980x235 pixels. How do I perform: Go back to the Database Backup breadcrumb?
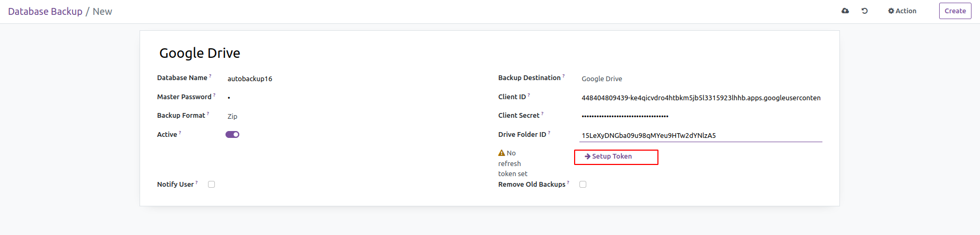coord(45,12)
